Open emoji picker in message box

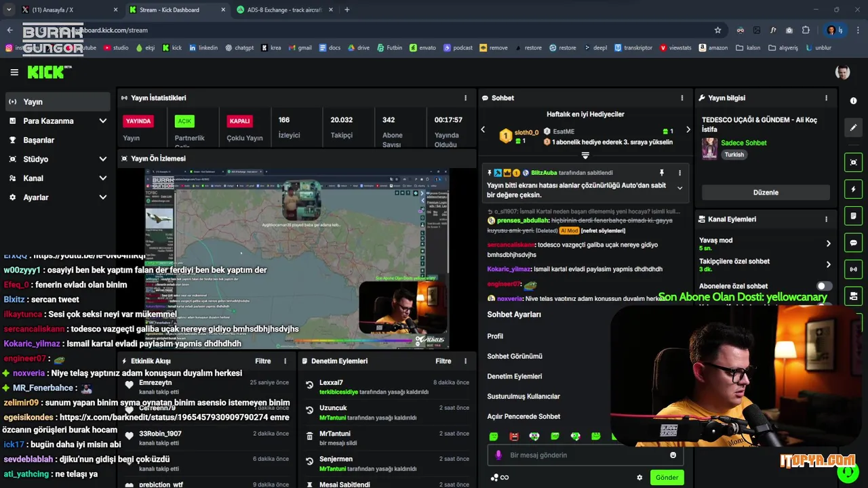coord(673,455)
